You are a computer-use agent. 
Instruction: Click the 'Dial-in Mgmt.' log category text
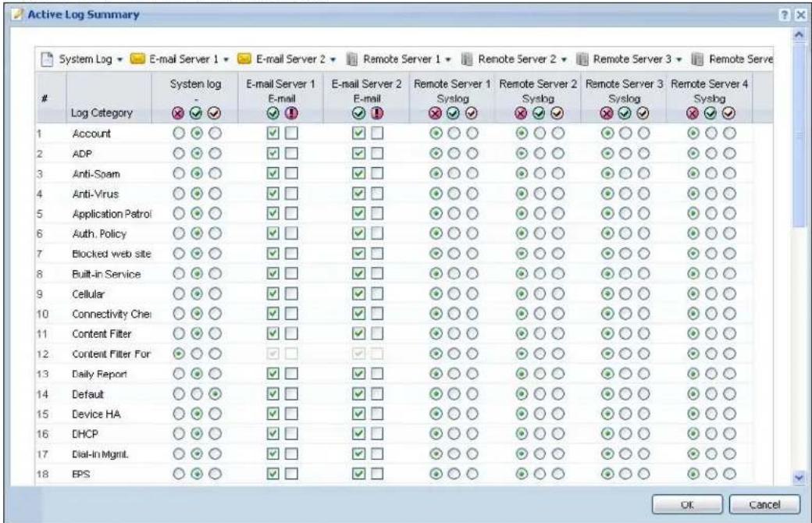100,454
